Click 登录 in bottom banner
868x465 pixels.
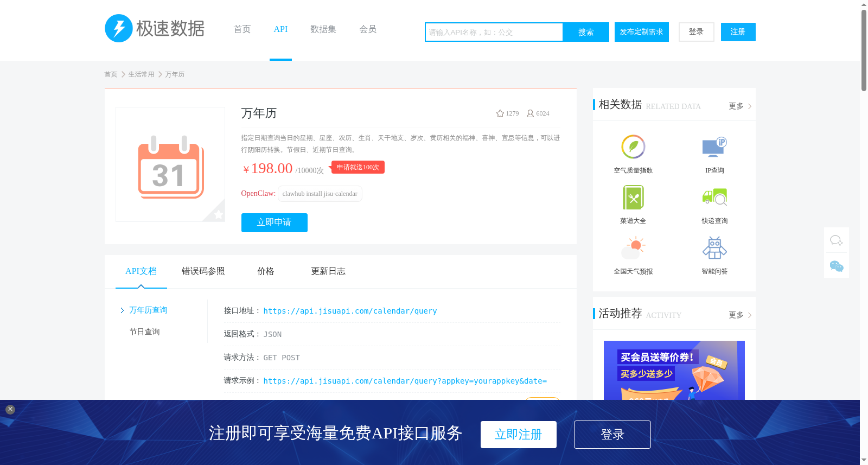coord(612,435)
